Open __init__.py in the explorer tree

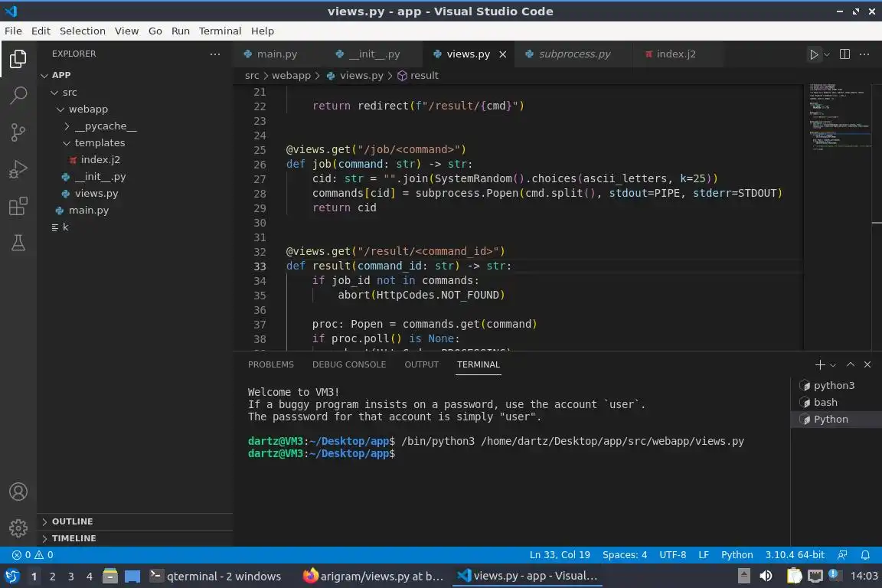[100, 177]
